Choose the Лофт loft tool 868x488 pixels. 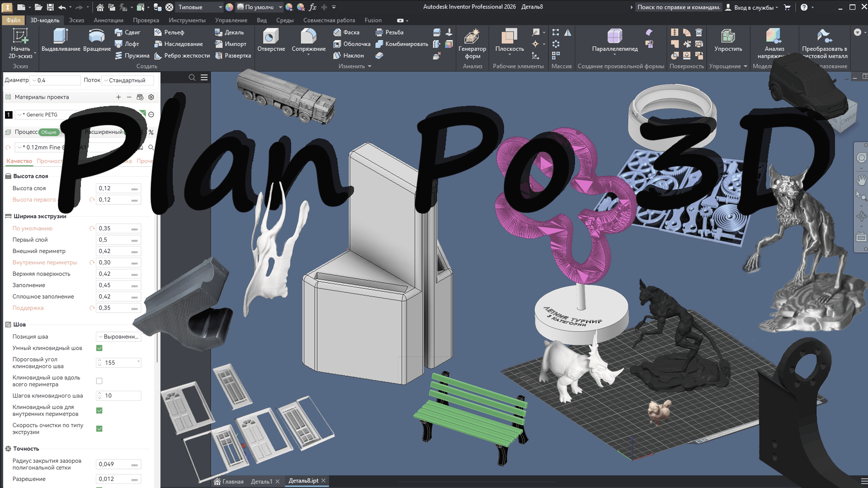[127, 44]
